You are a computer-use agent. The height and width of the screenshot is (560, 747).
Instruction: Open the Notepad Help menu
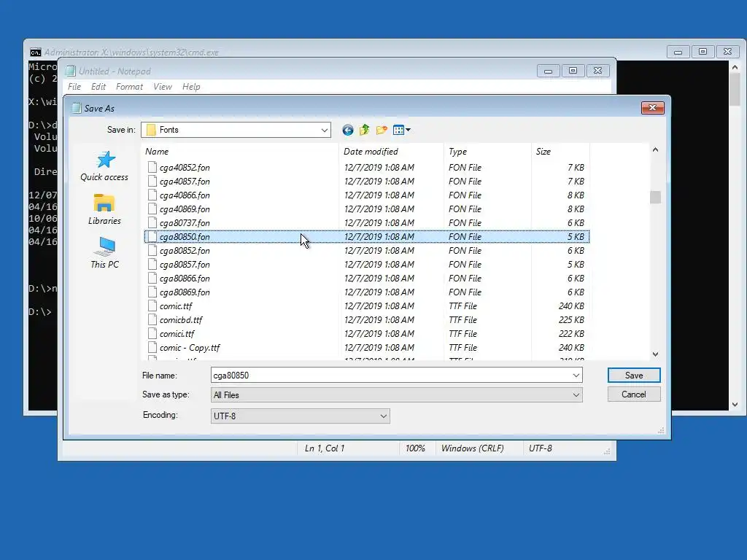click(191, 87)
